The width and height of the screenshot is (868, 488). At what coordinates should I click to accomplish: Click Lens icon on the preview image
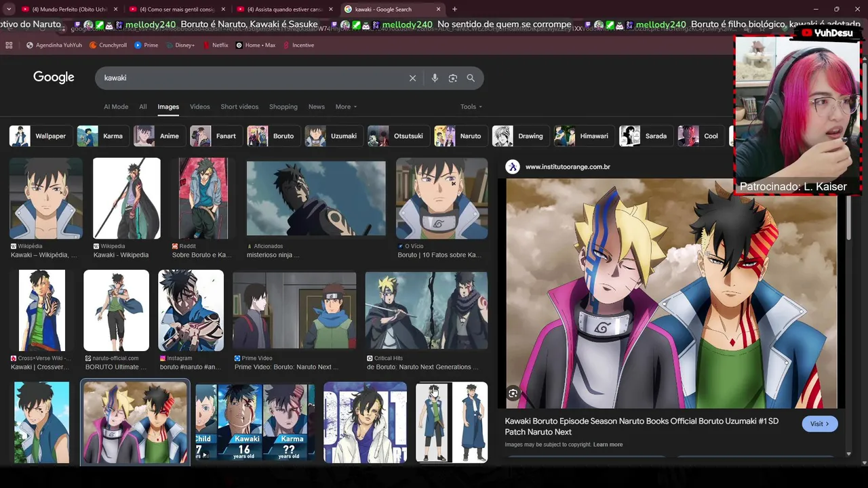pyautogui.click(x=513, y=394)
